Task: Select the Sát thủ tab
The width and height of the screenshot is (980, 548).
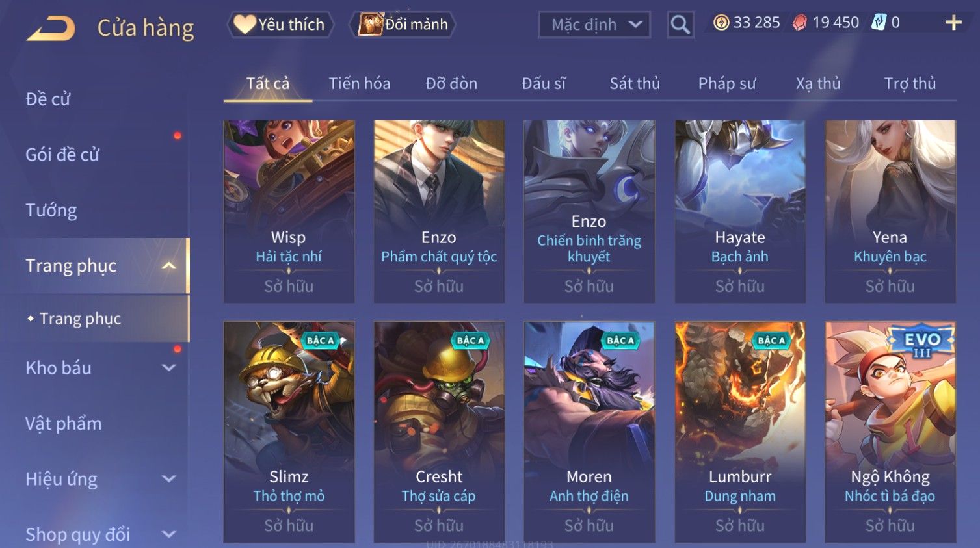Action: coord(635,83)
